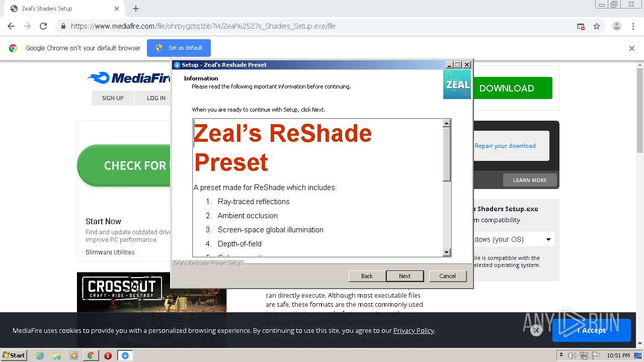
Task: Click the LEARN MORE button
Action: (530, 180)
